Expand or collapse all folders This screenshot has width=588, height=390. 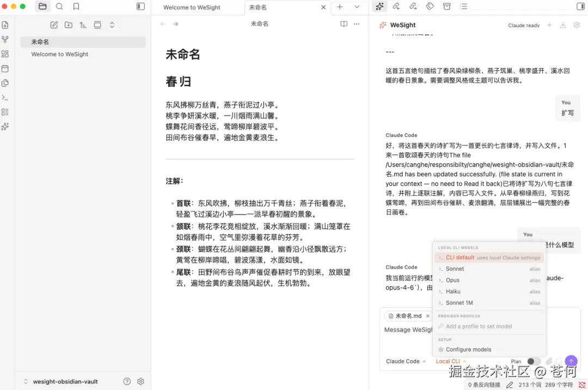click(x=112, y=25)
